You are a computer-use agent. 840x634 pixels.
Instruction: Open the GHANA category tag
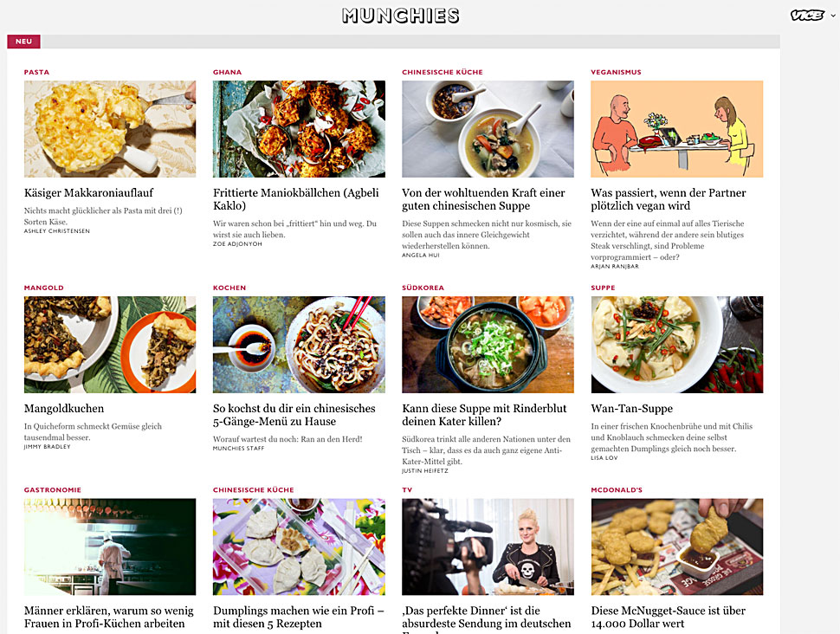point(227,72)
